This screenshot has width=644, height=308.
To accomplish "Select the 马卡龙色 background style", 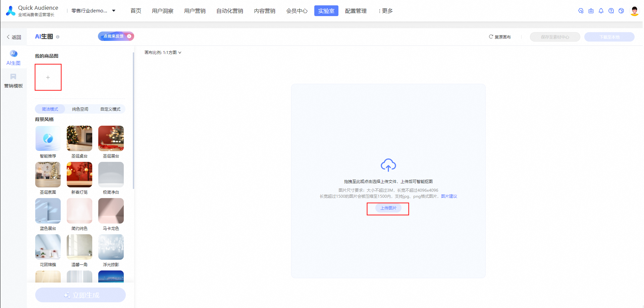I will pyautogui.click(x=111, y=211).
